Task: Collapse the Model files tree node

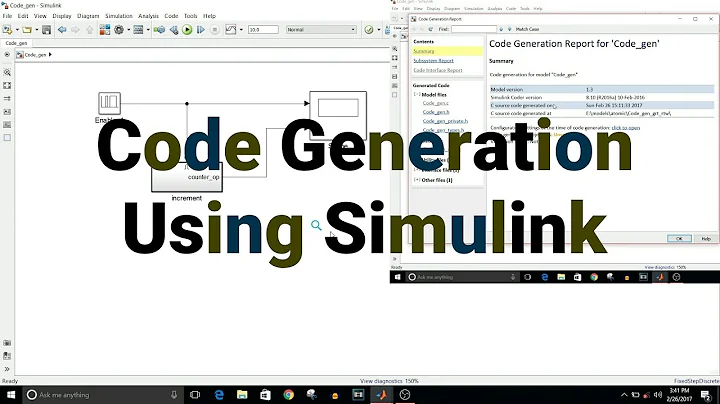Action: point(417,94)
